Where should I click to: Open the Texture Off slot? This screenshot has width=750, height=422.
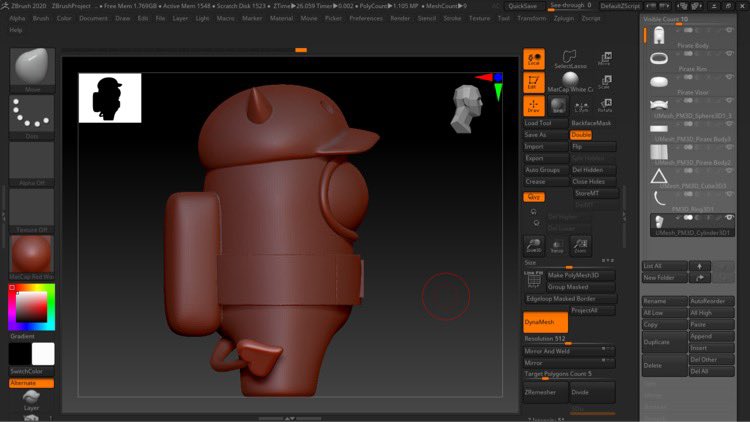click(32, 211)
